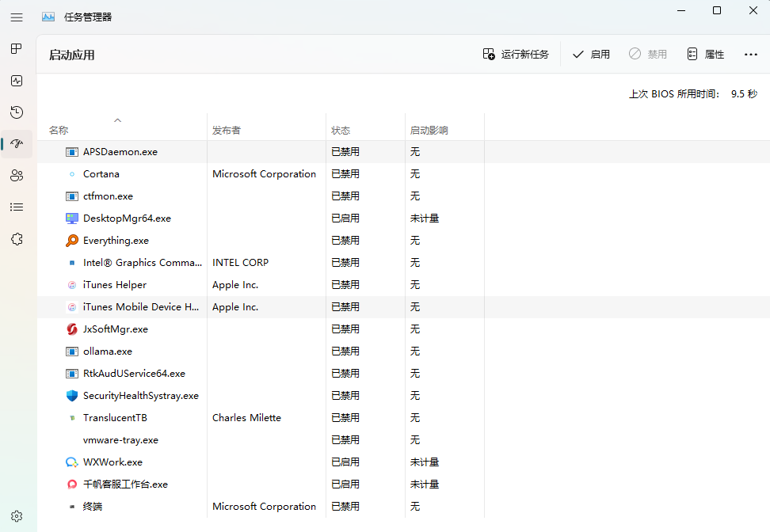Click the iTunes Mobile Device Helper icon
The height and width of the screenshot is (532, 770).
72,307
